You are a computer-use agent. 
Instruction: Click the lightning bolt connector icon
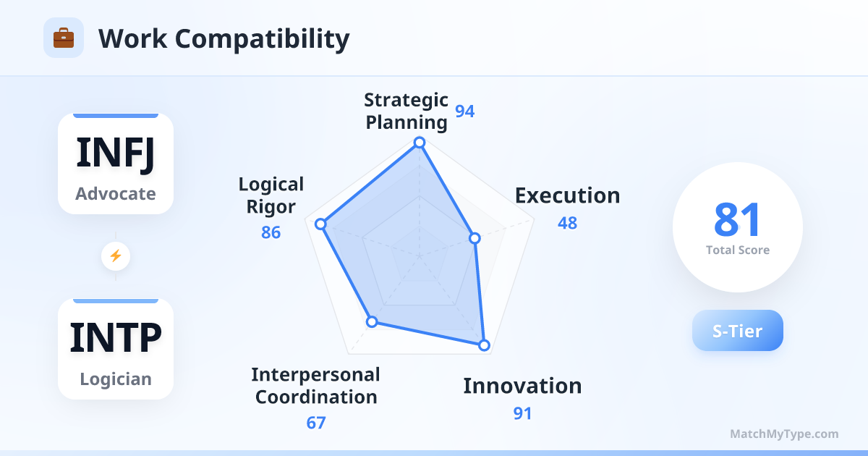coord(115,256)
